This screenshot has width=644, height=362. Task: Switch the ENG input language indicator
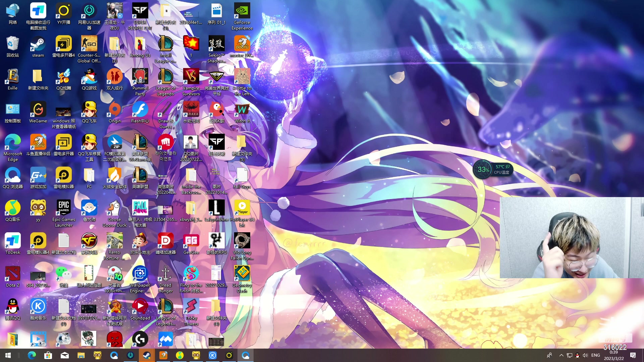tap(596, 355)
